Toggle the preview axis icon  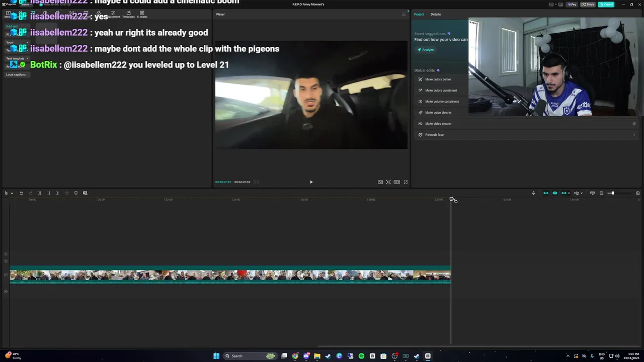click(577, 193)
